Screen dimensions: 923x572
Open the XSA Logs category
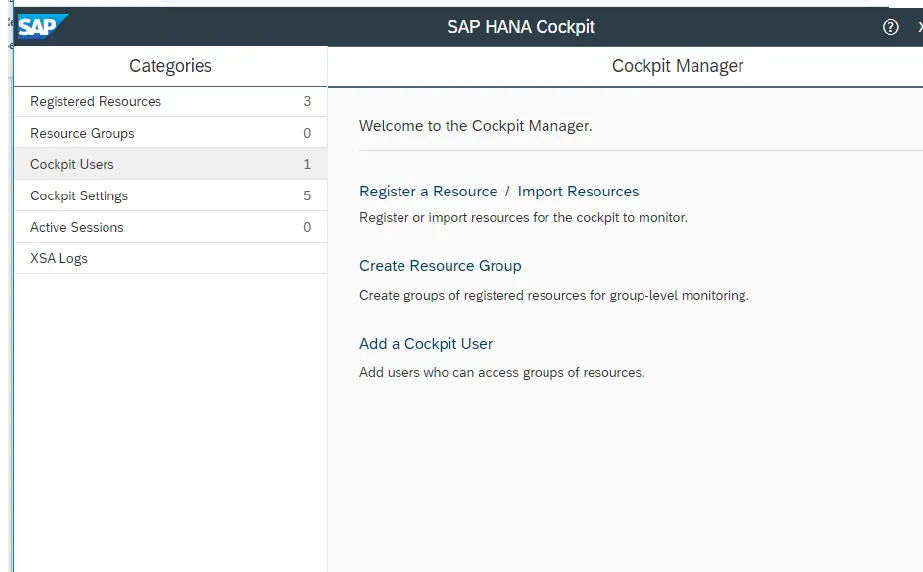click(x=59, y=258)
